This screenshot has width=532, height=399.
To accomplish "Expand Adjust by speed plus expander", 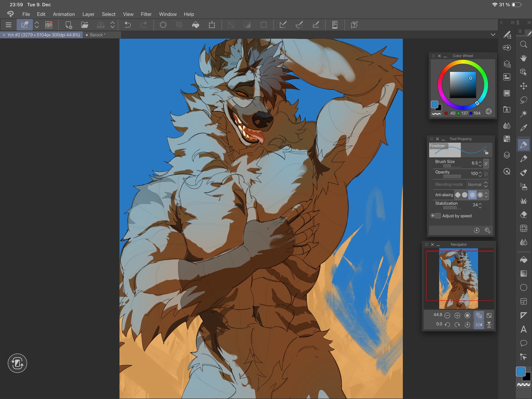I will (x=433, y=216).
